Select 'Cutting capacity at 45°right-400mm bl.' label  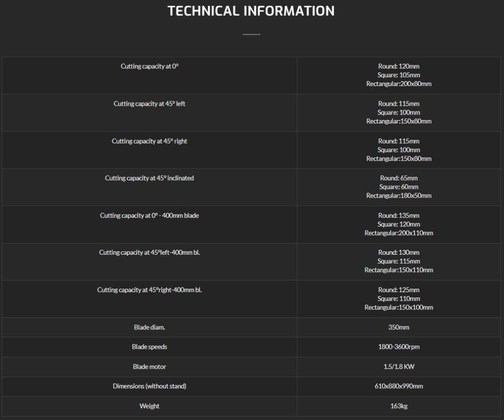(150, 290)
